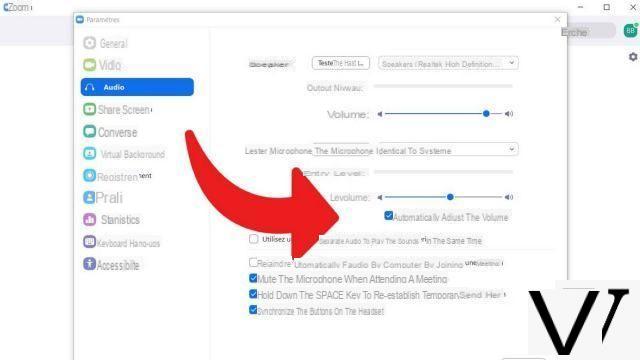Screen dimensions: 640x360
Task: Open the Share Screen settings icon
Action: pos(89,109)
